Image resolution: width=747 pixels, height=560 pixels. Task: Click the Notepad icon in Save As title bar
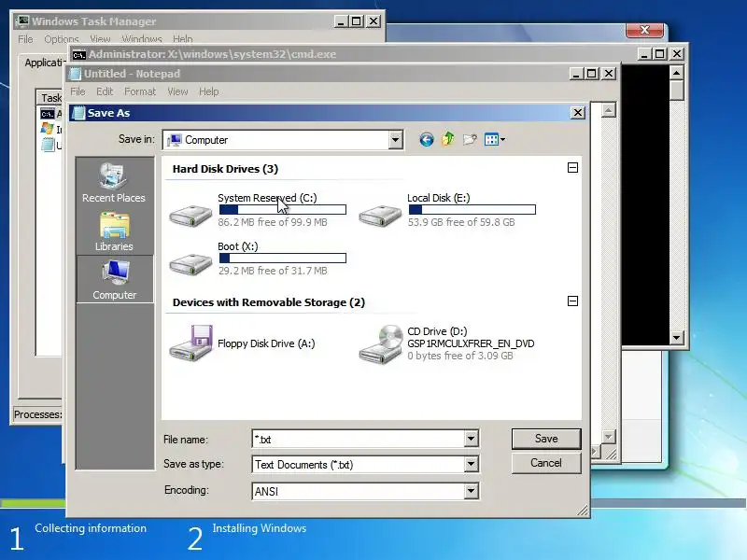coord(78,113)
